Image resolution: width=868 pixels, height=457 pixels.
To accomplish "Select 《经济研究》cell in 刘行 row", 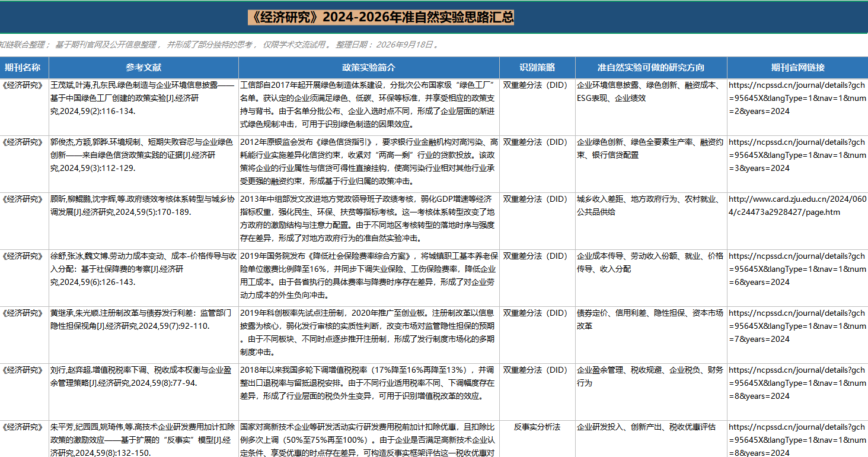I will (24, 392).
